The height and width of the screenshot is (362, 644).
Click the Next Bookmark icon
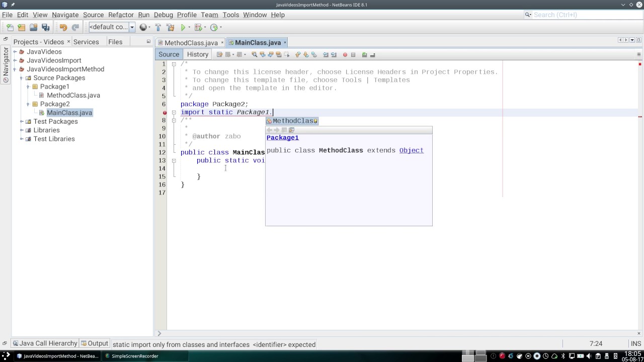306,54
